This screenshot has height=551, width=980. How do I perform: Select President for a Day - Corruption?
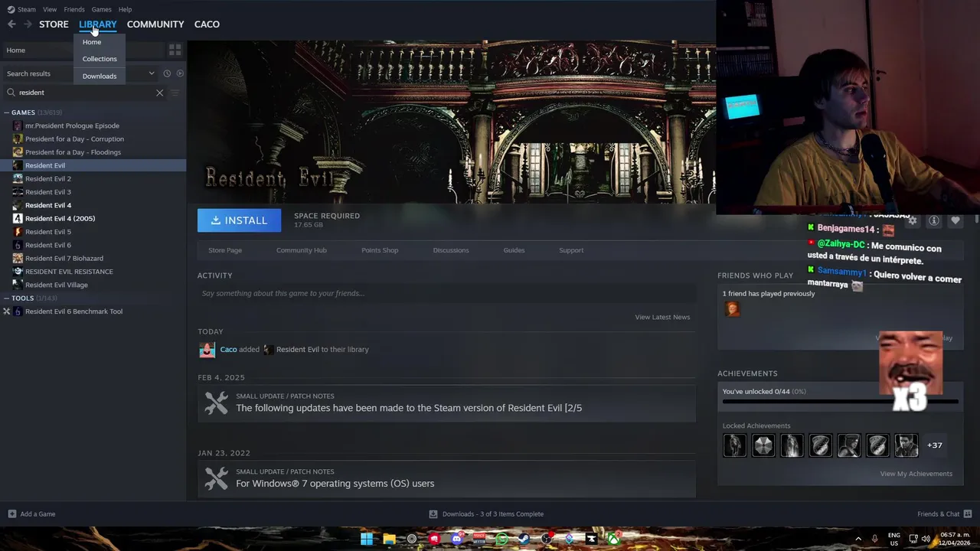coord(74,139)
